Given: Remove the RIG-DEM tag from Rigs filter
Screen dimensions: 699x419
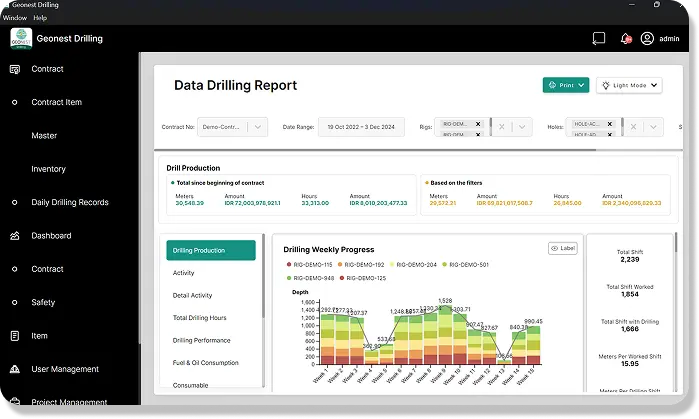Looking at the screenshot, I should (478, 124).
